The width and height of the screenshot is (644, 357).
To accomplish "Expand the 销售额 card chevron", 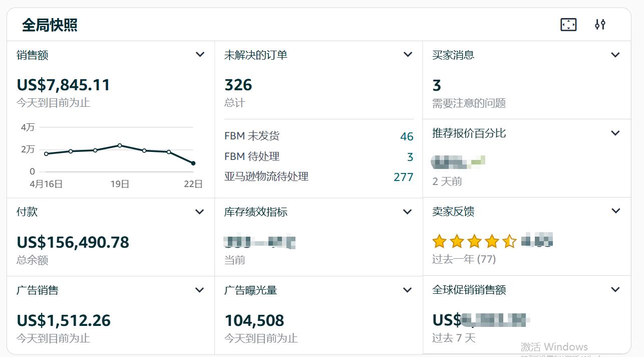I will [x=200, y=55].
